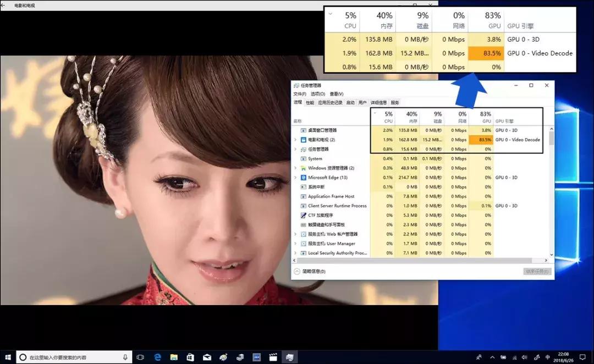Open File Explorer from the taskbar
The height and width of the screenshot is (364, 594).
pos(174,357)
